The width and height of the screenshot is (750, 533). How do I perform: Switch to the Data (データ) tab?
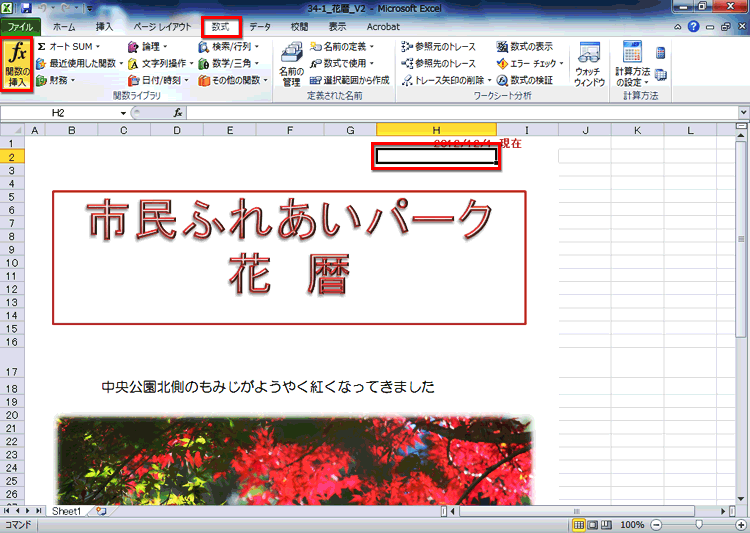click(260, 27)
